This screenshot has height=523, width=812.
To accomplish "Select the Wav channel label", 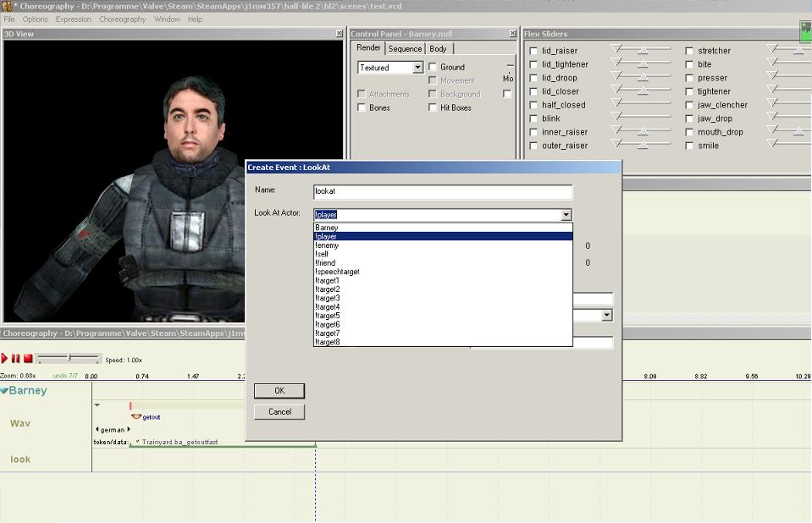I will coord(20,424).
